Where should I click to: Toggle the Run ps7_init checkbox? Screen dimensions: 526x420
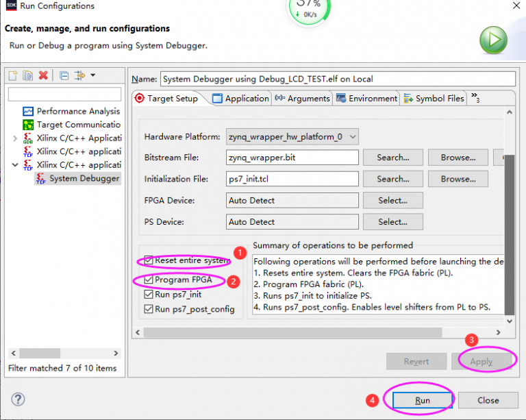coord(149,295)
